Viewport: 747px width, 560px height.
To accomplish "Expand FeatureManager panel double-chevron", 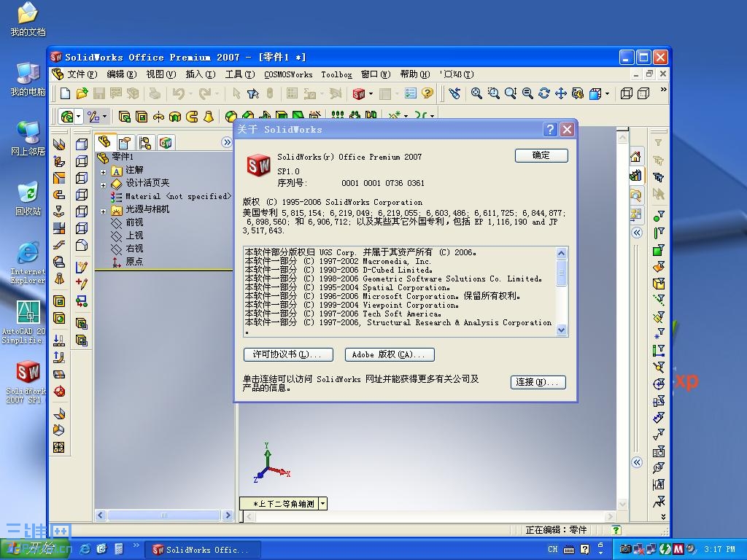I will [x=227, y=142].
